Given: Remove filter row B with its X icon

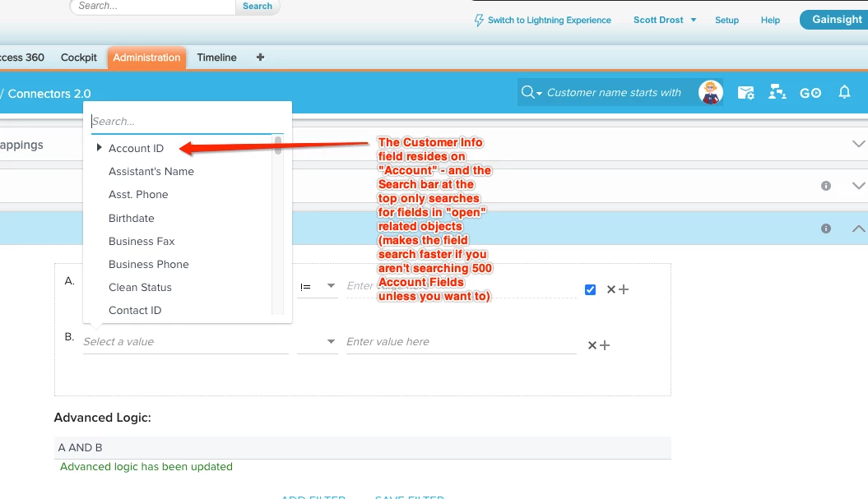Looking at the screenshot, I should pos(592,345).
